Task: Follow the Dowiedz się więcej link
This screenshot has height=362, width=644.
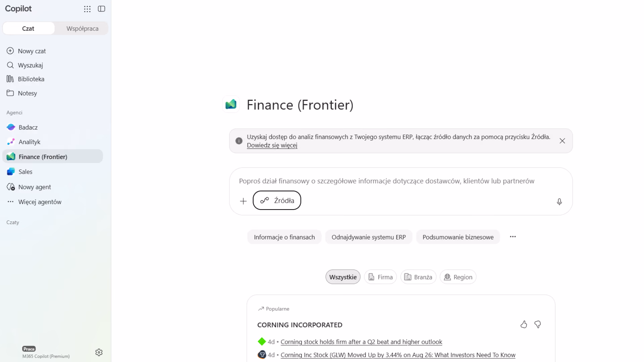Action: (272, 145)
